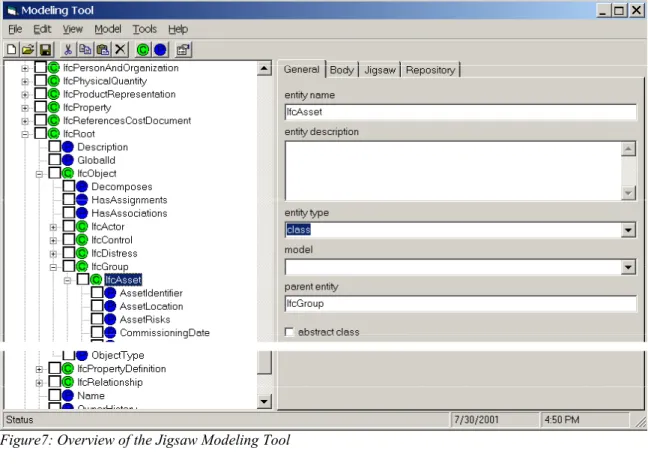Open the Edit menu
Screen dimensions: 648x466
tap(42, 29)
